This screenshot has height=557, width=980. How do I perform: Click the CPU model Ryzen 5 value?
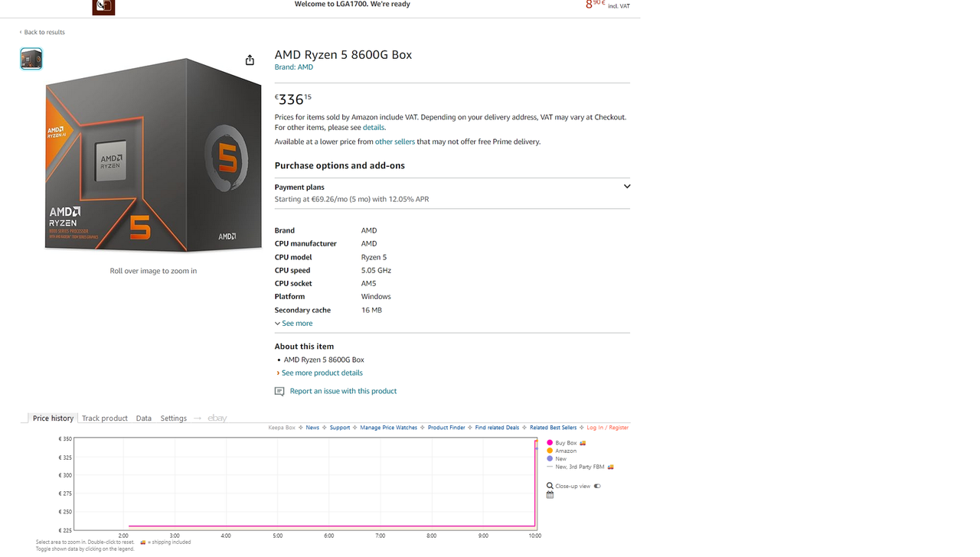[x=374, y=257]
